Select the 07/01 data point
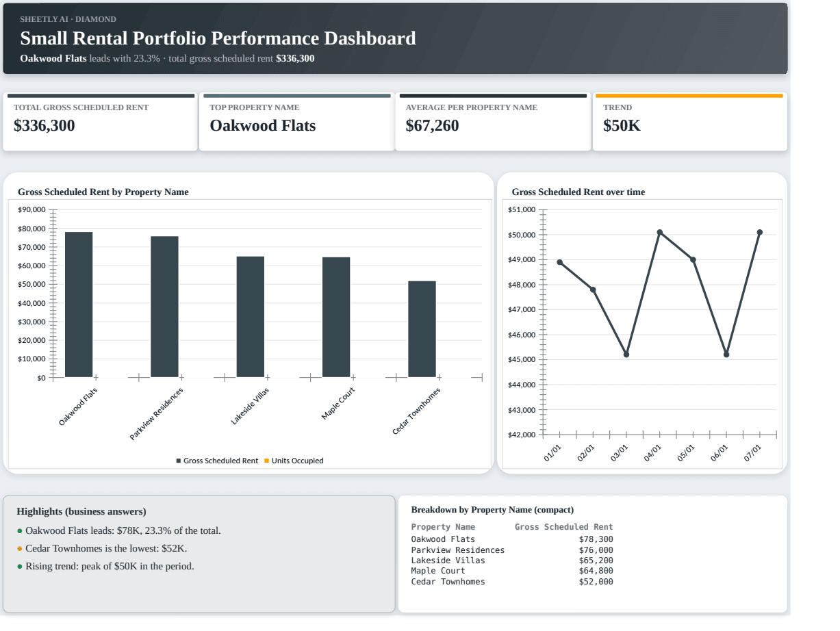 760,232
